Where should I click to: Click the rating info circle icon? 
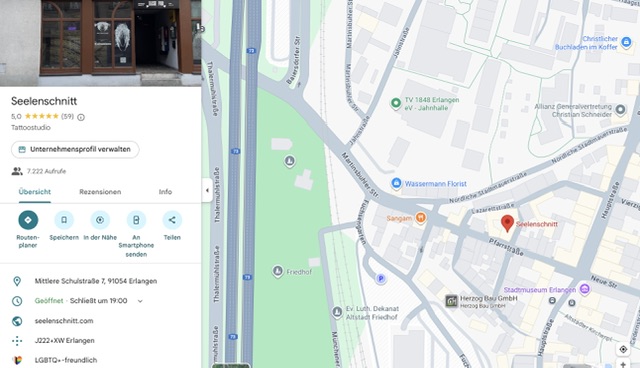tap(81, 117)
